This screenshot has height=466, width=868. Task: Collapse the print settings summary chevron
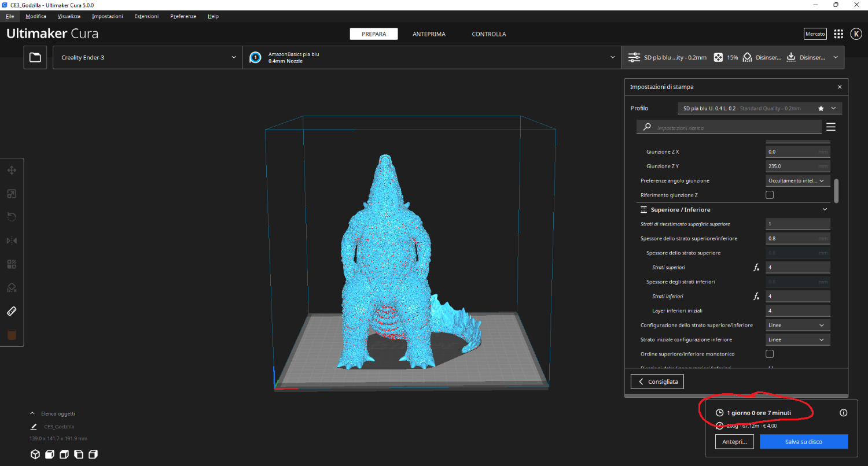836,57
